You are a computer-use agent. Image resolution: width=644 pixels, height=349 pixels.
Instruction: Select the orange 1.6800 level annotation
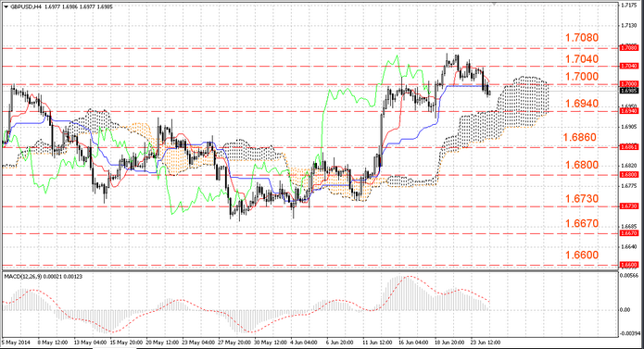(582, 165)
